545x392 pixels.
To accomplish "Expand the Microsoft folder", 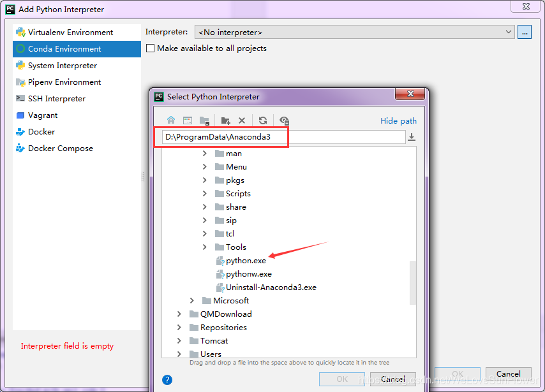I will [x=192, y=300].
